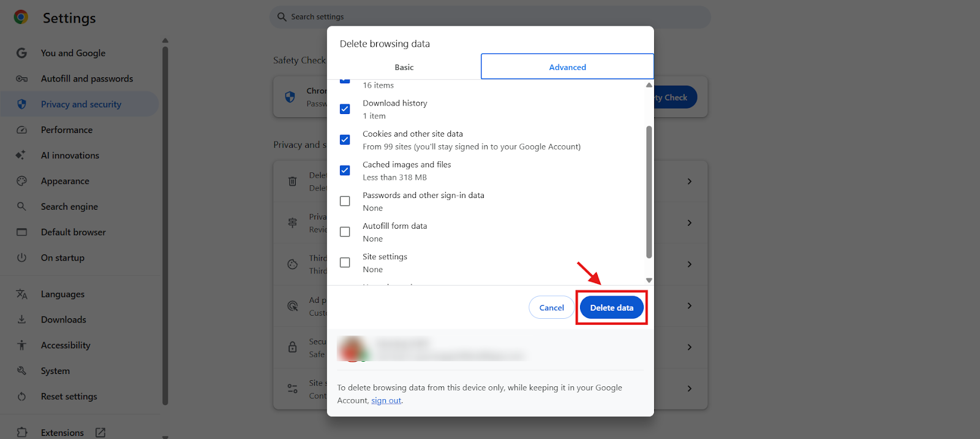Select the Autofill and passwords key icon
The image size is (980, 439).
[21, 78]
